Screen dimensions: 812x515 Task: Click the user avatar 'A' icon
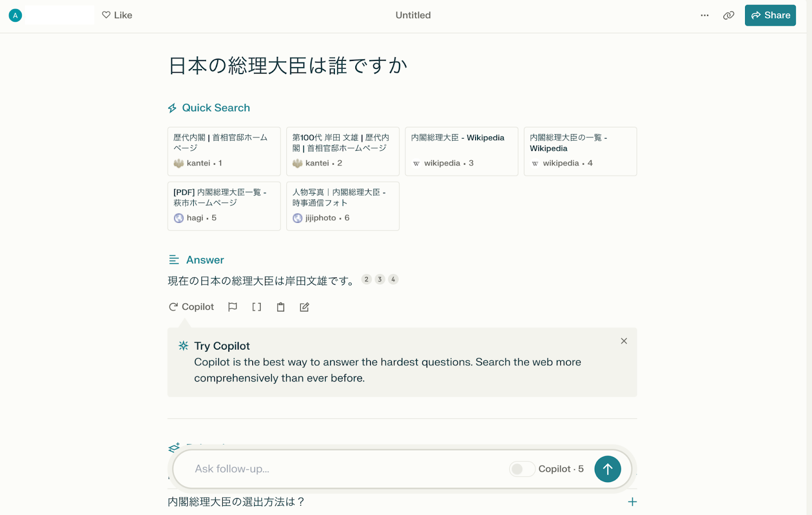coord(15,15)
